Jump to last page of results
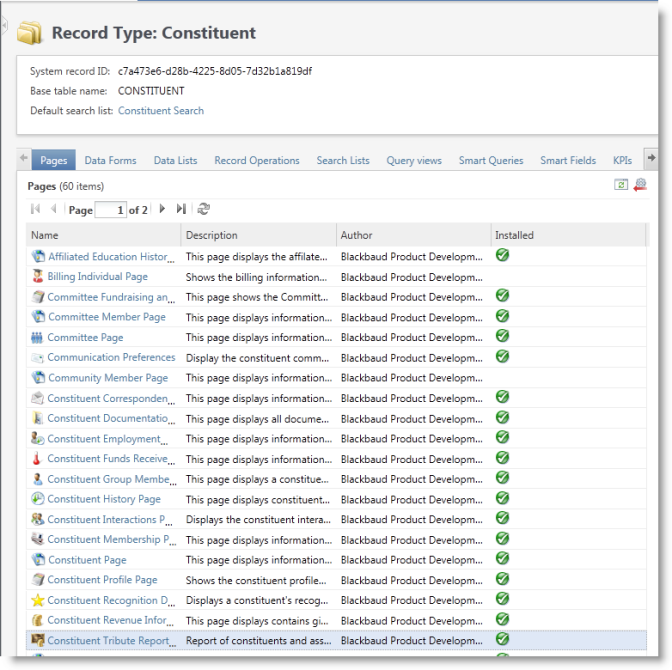The image size is (672, 670). pos(181,209)
